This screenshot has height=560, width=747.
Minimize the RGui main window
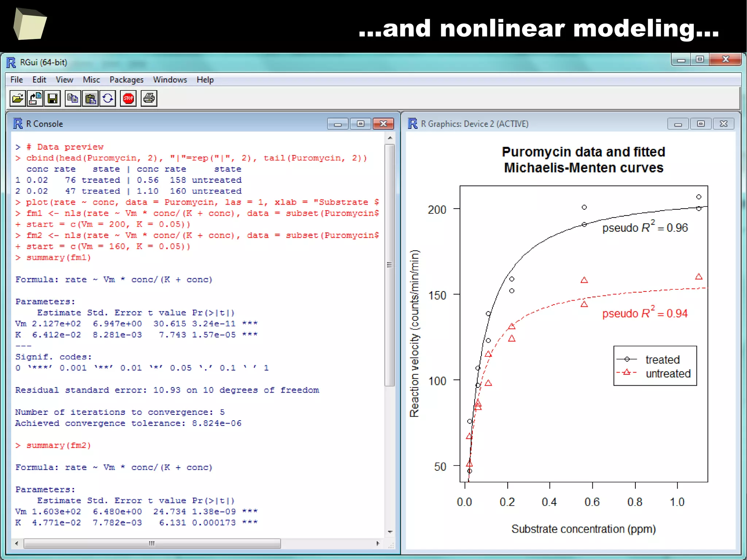click(x=681, y=59)
